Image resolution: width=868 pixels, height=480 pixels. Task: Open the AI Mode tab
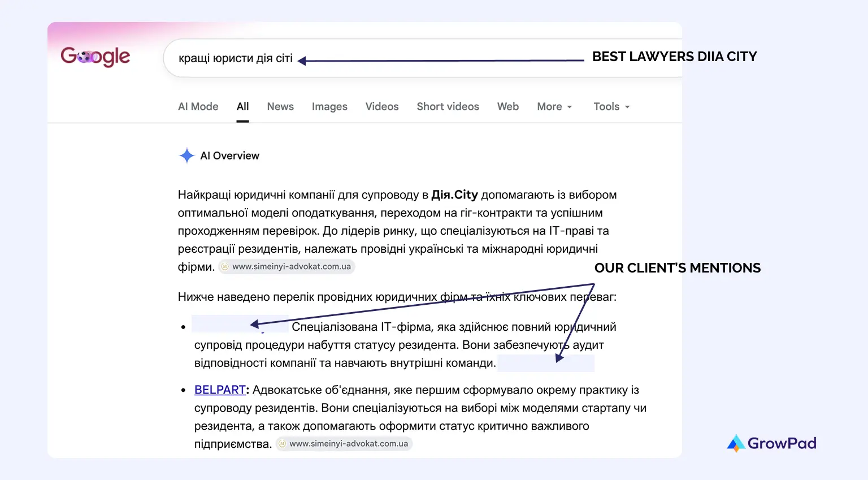click(x=198, y=106)
